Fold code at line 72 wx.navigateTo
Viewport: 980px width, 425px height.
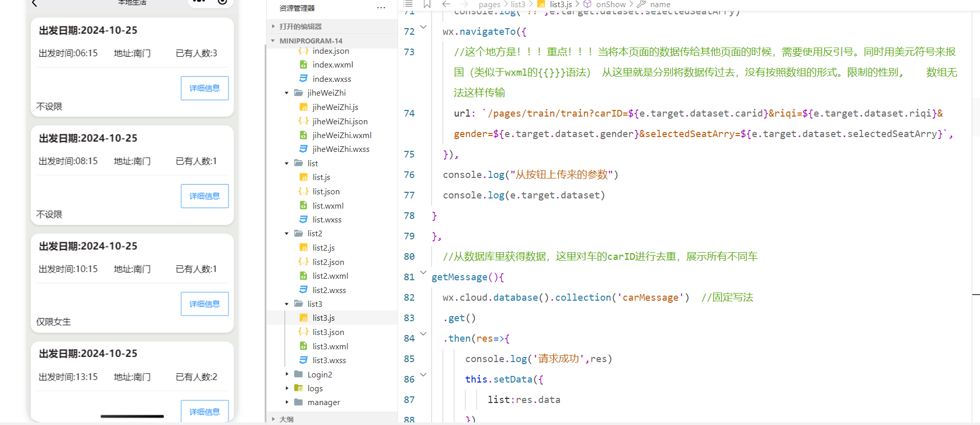(x=423, y=27)
